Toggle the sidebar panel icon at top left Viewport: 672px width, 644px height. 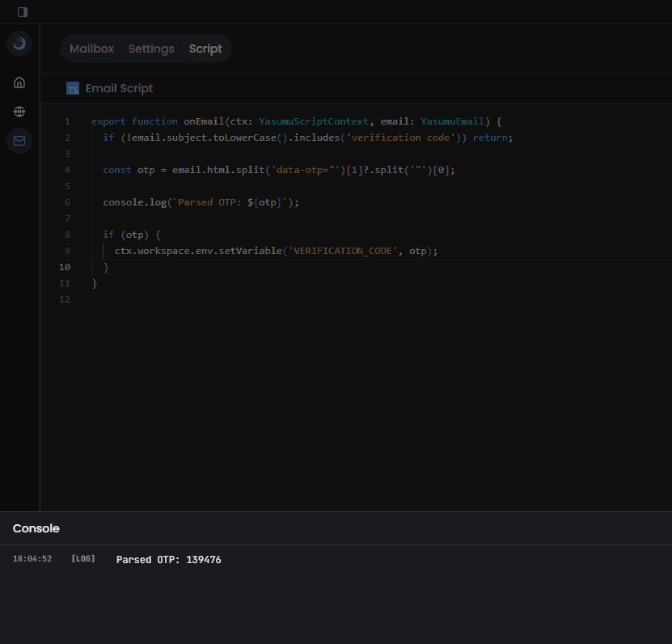point(22,11)
